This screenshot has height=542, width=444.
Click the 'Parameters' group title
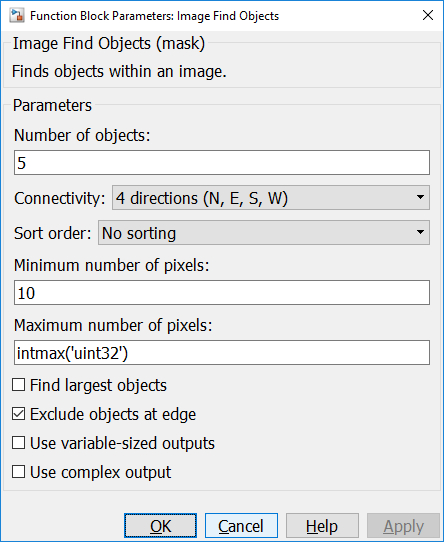52,105
